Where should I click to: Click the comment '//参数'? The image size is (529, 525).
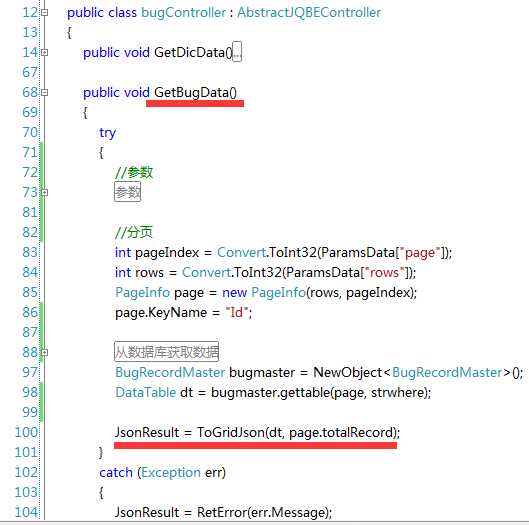click(134, 172)
